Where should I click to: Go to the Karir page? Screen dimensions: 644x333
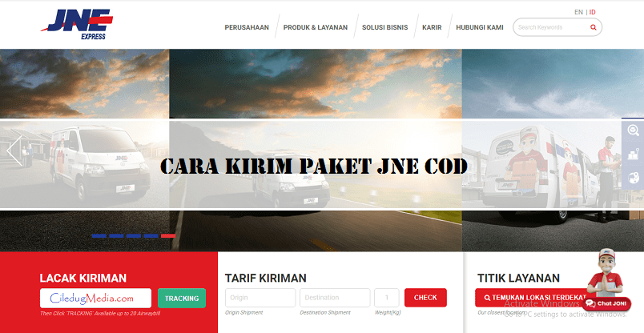(432, 27)
